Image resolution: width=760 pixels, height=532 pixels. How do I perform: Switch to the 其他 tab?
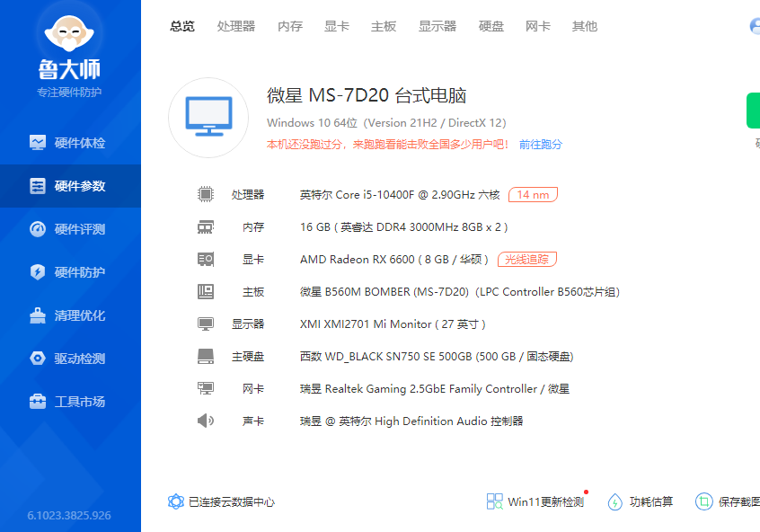[x=585, y=26]
